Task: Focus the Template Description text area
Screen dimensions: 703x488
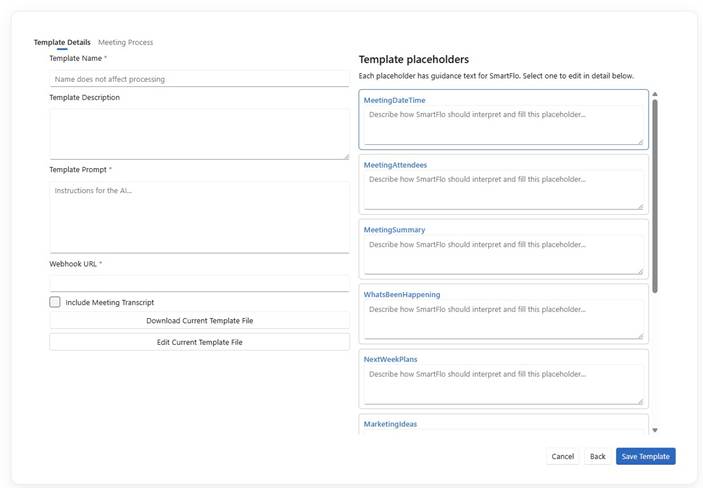Action: click(x=199, y=134)
